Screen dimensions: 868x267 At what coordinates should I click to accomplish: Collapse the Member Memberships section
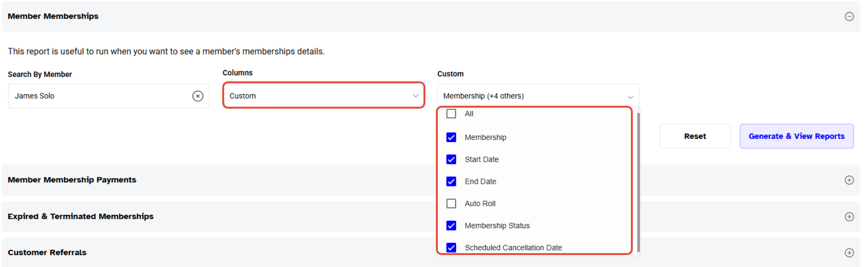tap(849, 17)
